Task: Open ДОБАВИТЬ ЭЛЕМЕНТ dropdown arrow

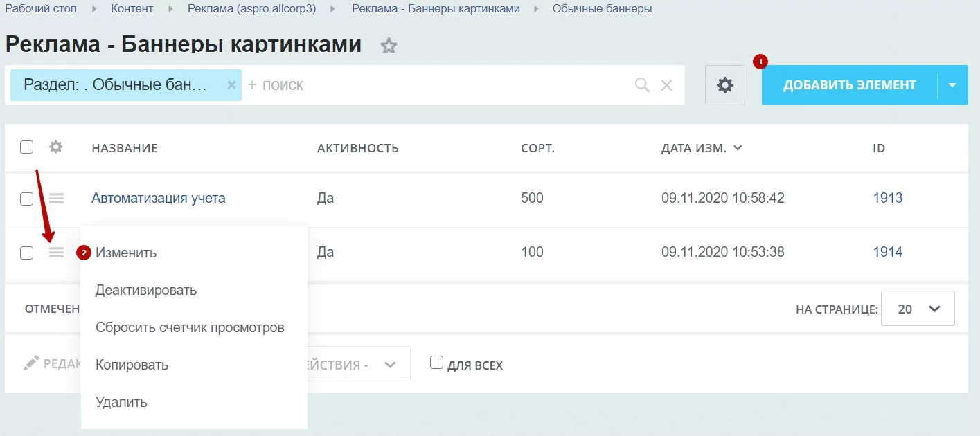Action: [952, 85]
